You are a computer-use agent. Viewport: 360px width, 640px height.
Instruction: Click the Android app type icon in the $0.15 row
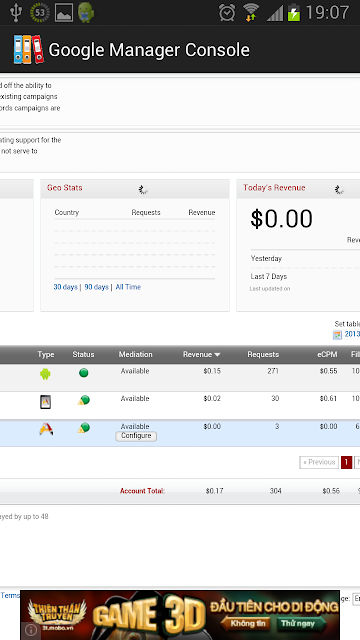click(x=45, y=374)
